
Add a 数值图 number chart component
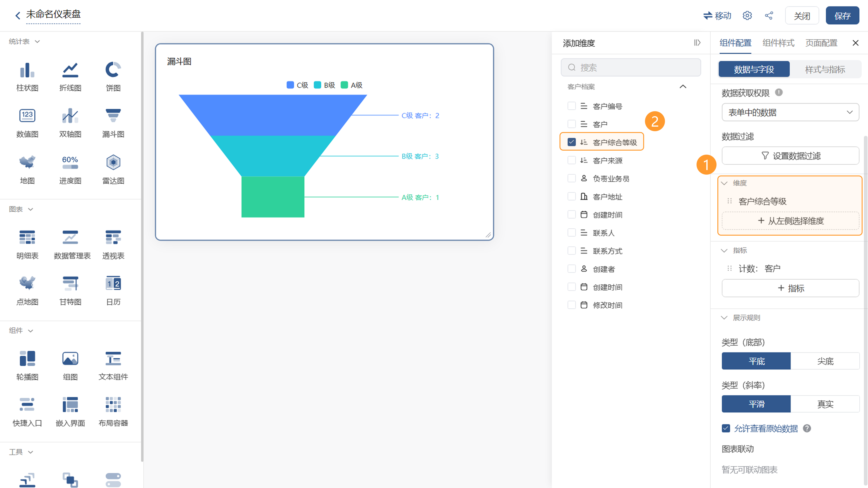27,123
